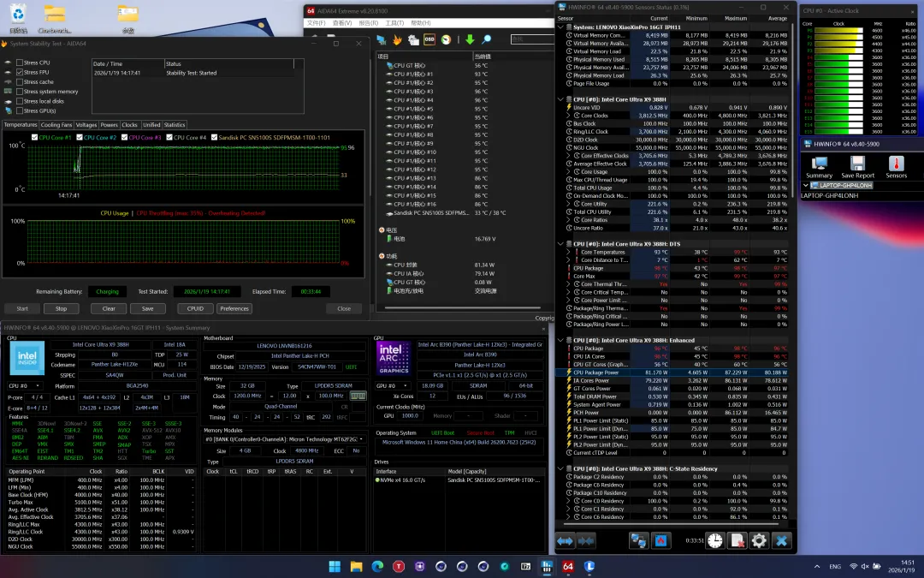Enable the Stress GPU(s) checkbox

click(20, 110)
